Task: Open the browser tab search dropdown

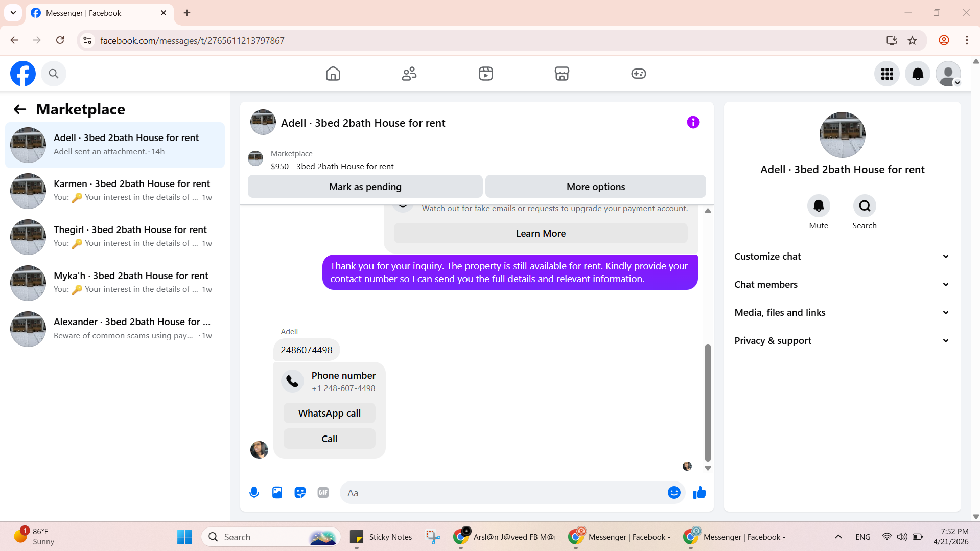Action: (13, 13)
